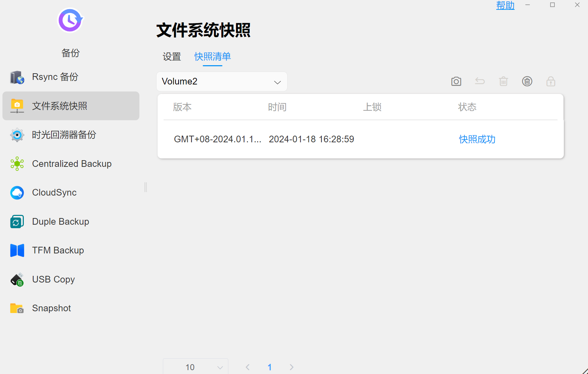Go to the next page arrow
588x374 pixels.
[x=291, y=367]
